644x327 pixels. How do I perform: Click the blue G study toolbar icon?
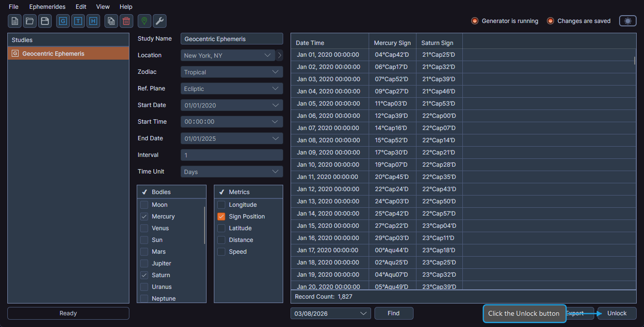click(x=63, y=21)
